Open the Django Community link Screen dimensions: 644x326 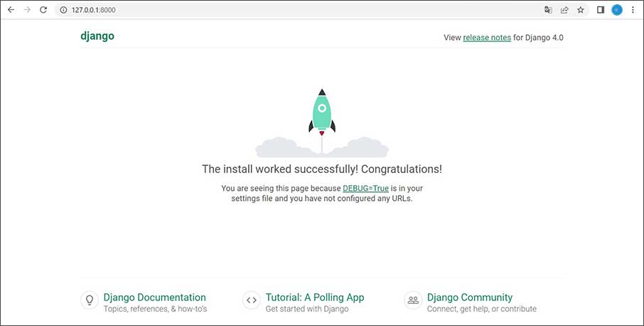point(470,298)
